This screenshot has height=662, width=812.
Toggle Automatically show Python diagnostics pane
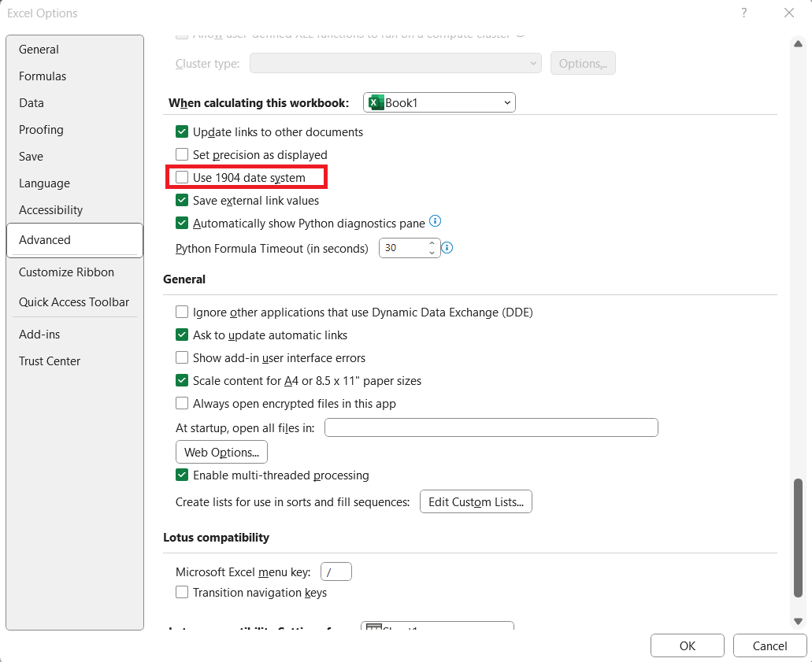pyautogui.click(x=182, y=223)
